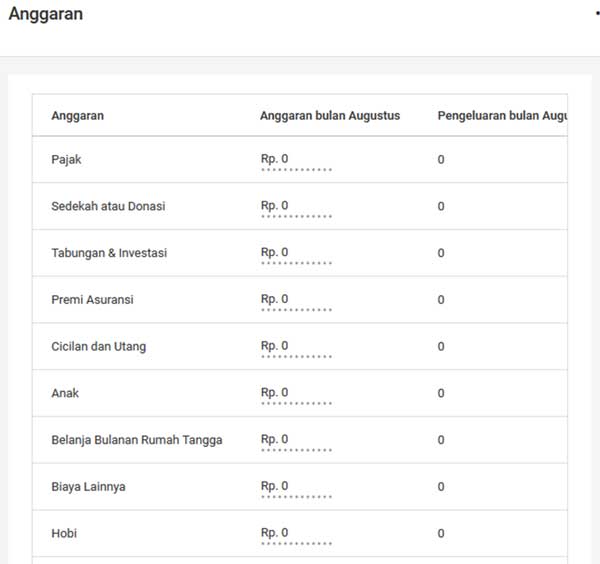The image size is (600, 564).
Task: Change Cicilan dan Utang budget value
Action: coord(275,346)
